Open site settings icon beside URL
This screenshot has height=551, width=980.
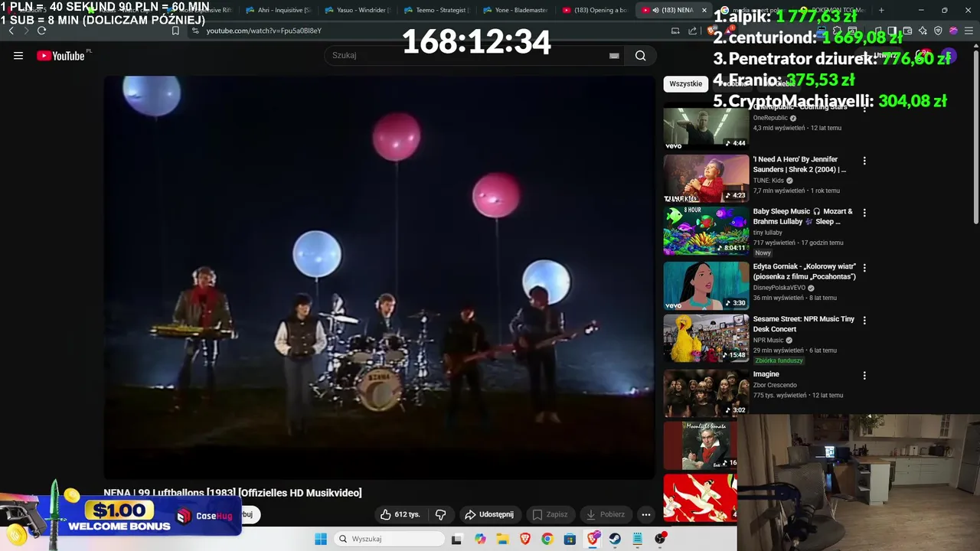195,31
